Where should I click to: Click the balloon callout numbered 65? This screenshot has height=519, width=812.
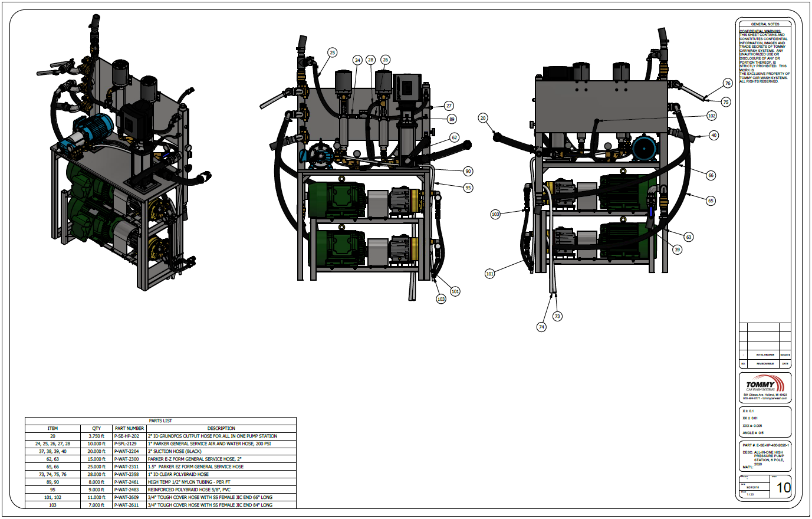pyautogui.click(x=711, y=201)
